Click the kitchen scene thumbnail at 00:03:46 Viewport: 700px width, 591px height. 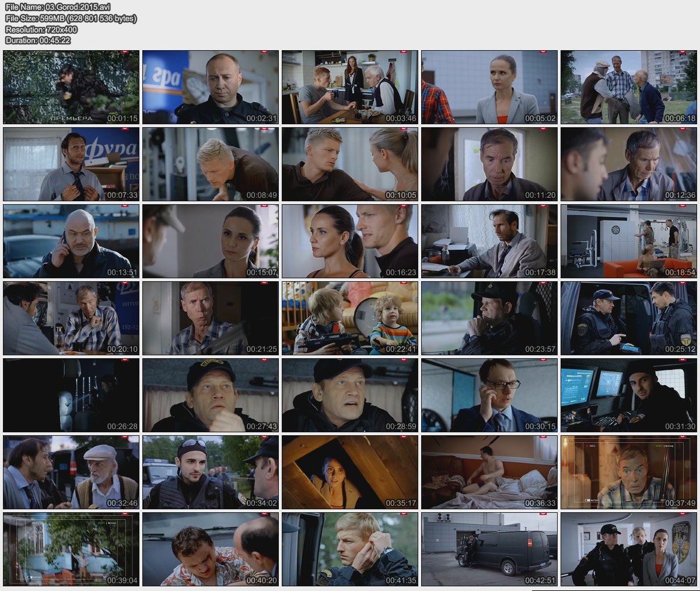point(350,87)
